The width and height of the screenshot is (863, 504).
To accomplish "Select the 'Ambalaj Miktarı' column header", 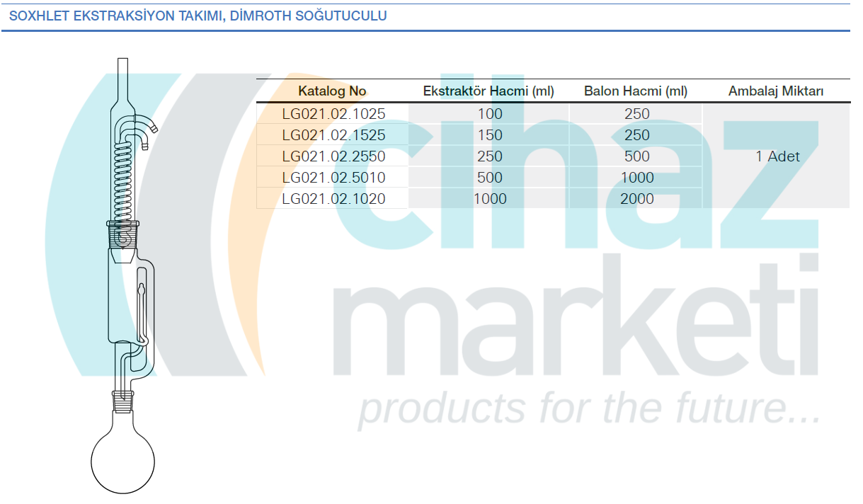I will [x=776, y=91].
